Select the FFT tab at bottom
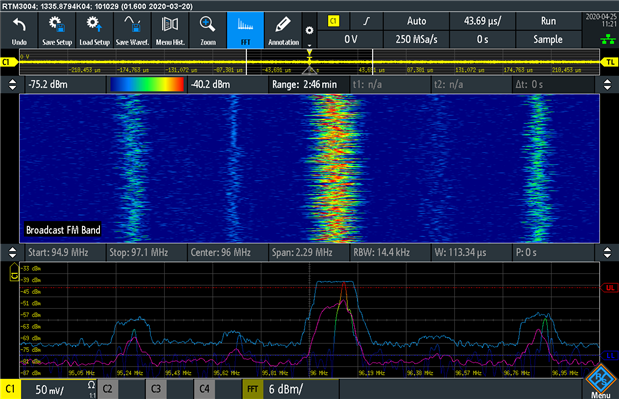 (253, 389)
